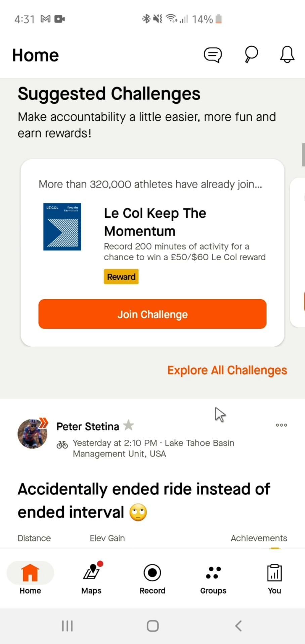Tap the star beside Peter Stetina
This screenshot has height=644, width=305.
pyautogui.click(x=128, y=426)
